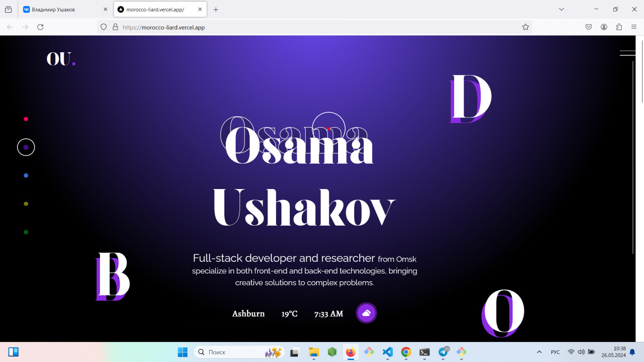644x362 pixels.
Task: Open the Firefox application menu
Action: click(x=634, y=27)
